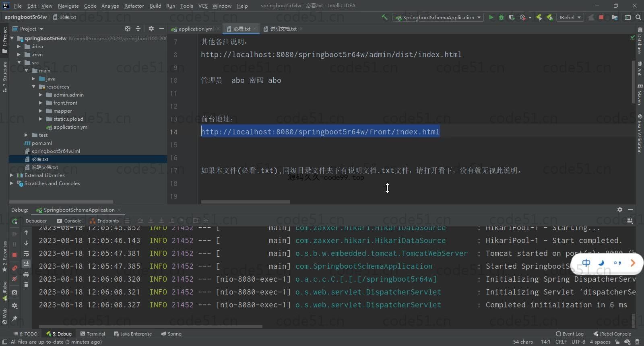The image size is (644, 346).
Task: Run SpringbootSchemaApplication with green play icon
Action: (491, 17)
